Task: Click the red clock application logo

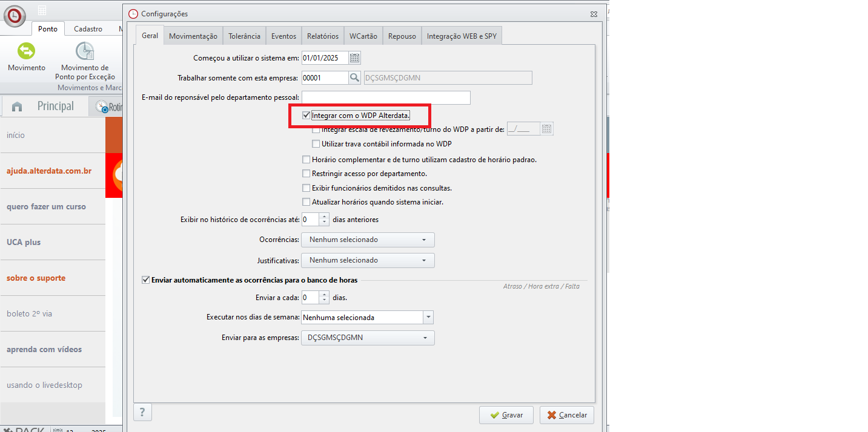Action: point(15,15)
